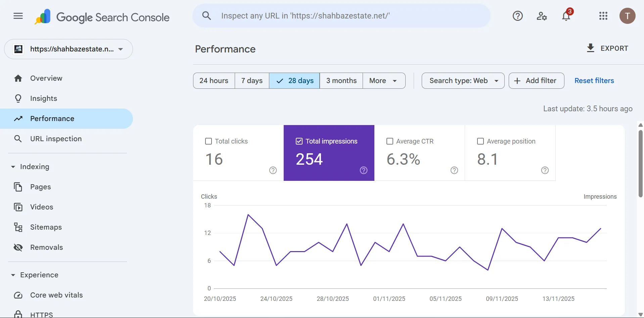Open user settings management icon

542,16
